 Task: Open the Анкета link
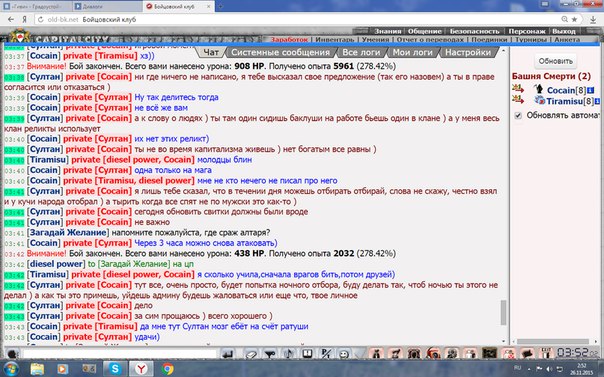(567, 39)
